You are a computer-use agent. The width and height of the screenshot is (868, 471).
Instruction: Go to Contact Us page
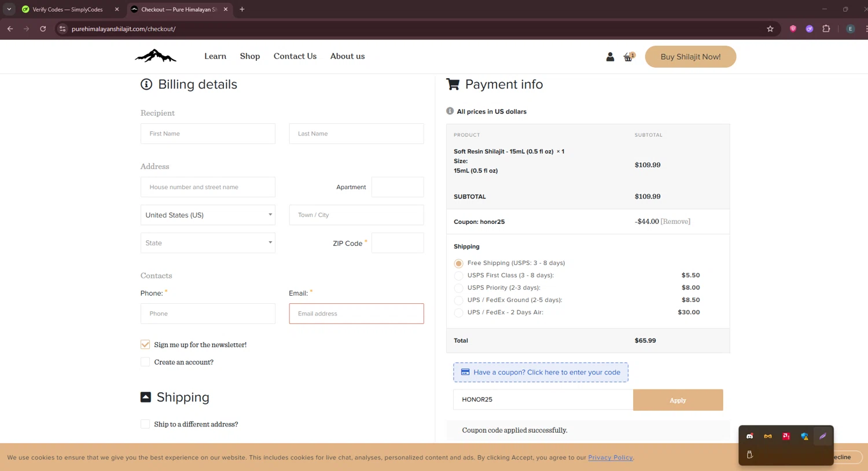tap(295, 56)
